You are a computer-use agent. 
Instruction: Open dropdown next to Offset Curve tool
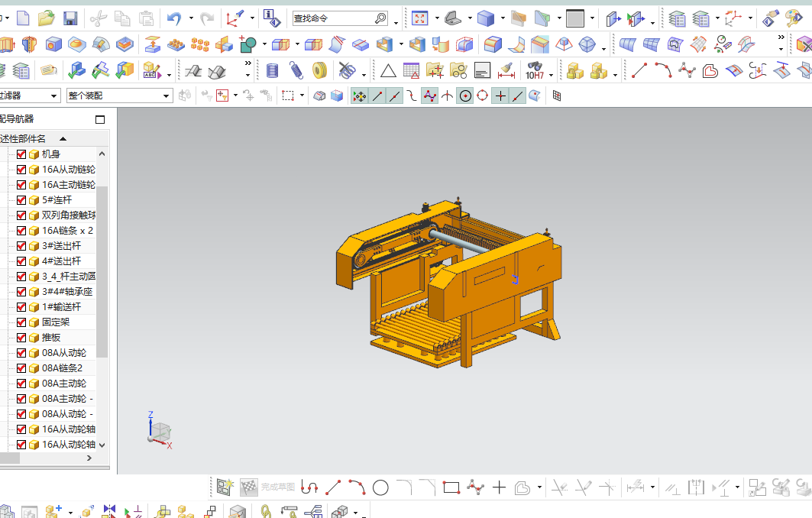point(539,487)
